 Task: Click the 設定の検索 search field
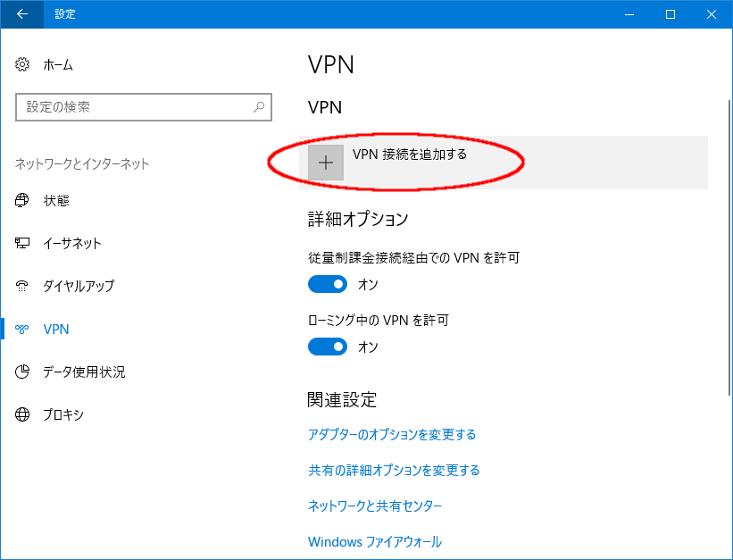pos(134,107)
